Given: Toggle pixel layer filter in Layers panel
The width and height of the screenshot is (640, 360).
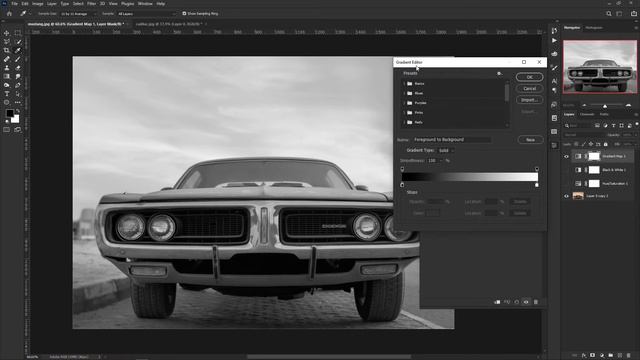Looking at the screenshot, I should (597, 125).
